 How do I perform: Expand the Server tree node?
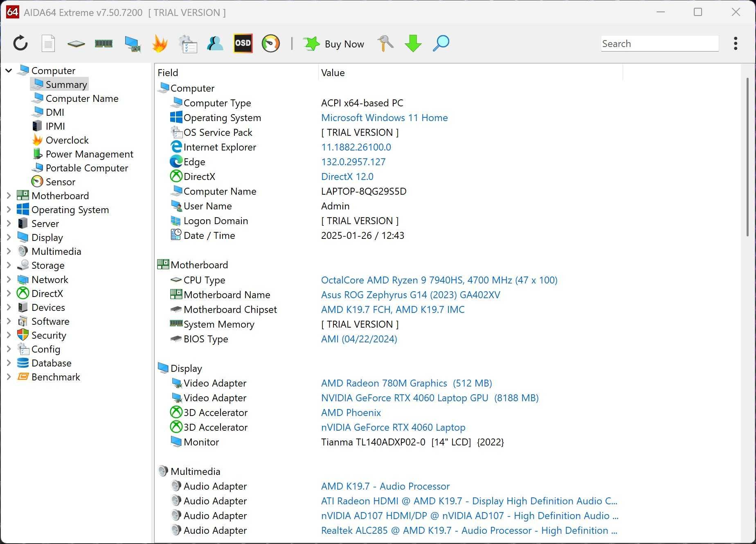point(9,223)
